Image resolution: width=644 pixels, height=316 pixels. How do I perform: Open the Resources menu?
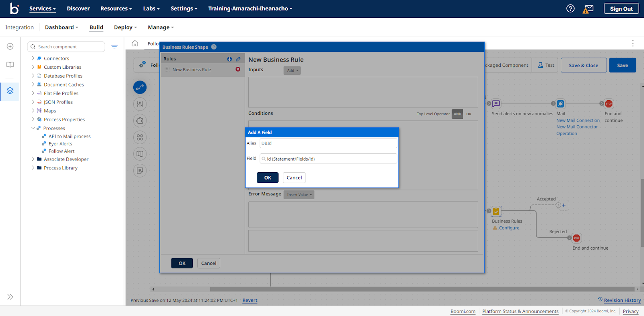pos(116,8)
